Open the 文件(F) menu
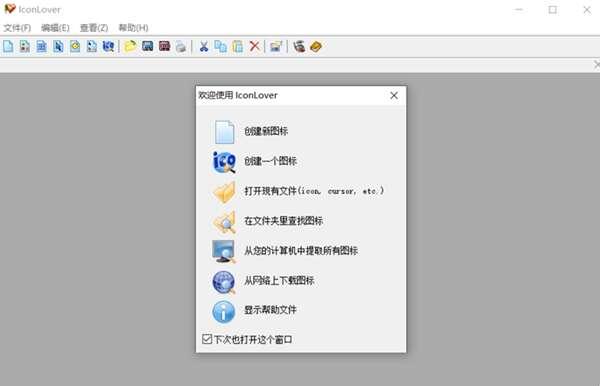 pyautogui.click(x=17, y=28)
